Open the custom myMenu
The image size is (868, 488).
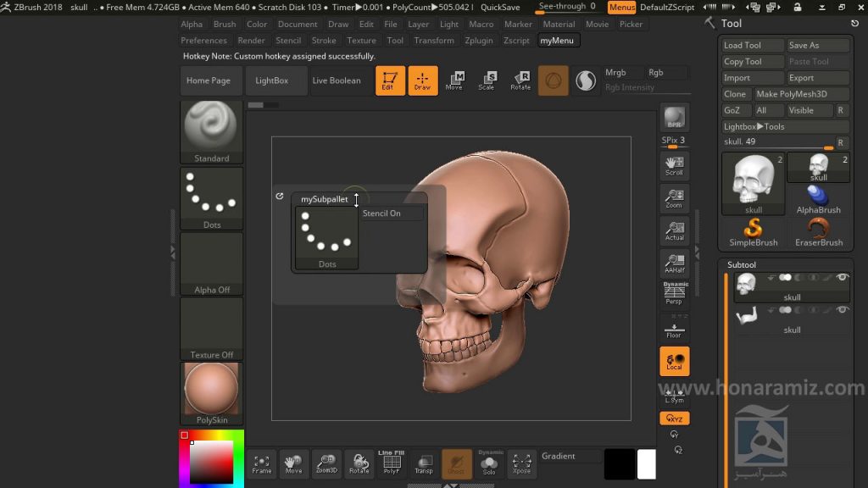click(x=557, y=41)
